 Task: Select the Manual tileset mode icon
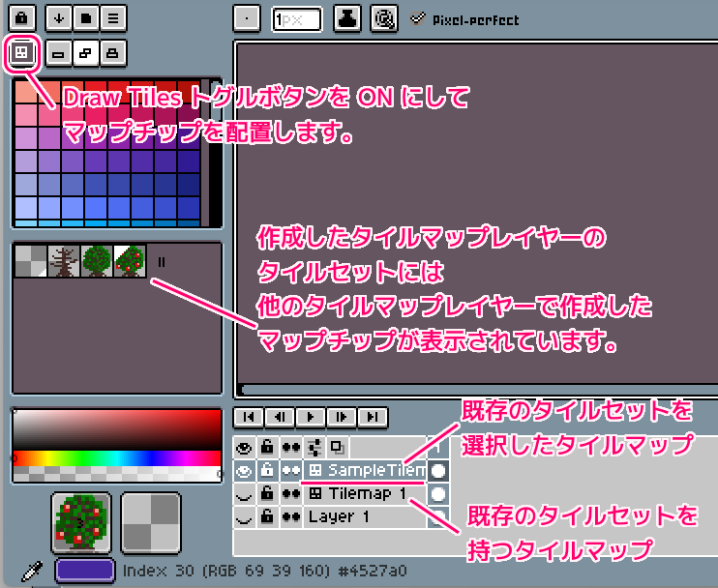pos(59,53)
